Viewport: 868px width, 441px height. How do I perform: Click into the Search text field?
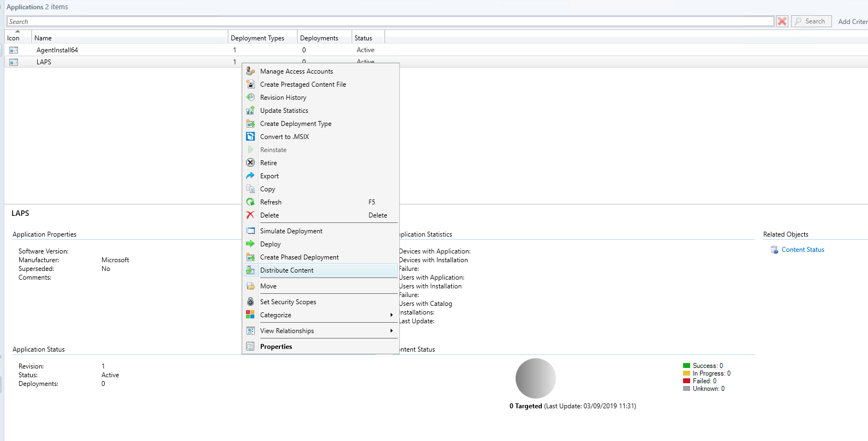[390, 22]
